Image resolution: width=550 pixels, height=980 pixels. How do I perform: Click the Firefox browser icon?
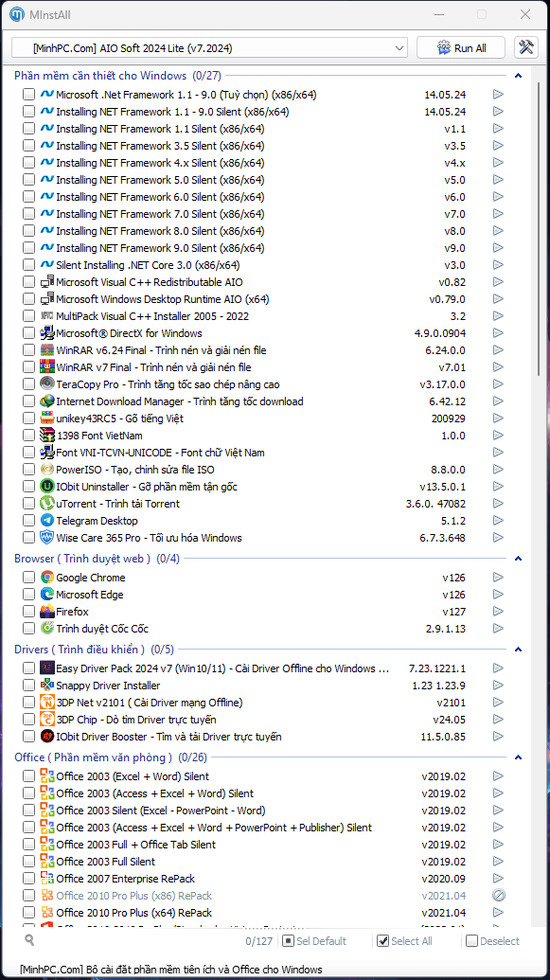(x=47, y=612)
